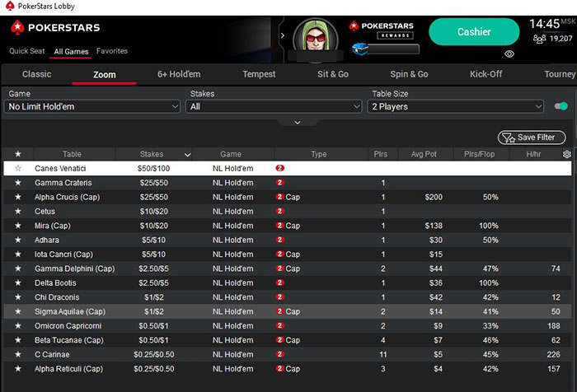Open the Table Size dropdown 2 Players

pyautogui.click(x=456, y=106)
